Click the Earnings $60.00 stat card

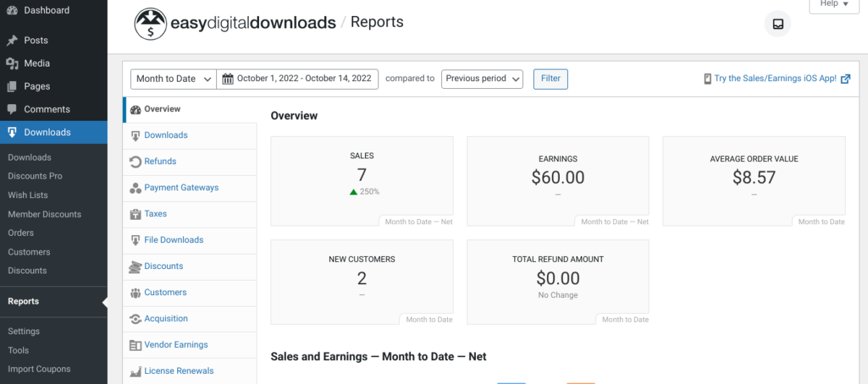click(x=558, y=182)
